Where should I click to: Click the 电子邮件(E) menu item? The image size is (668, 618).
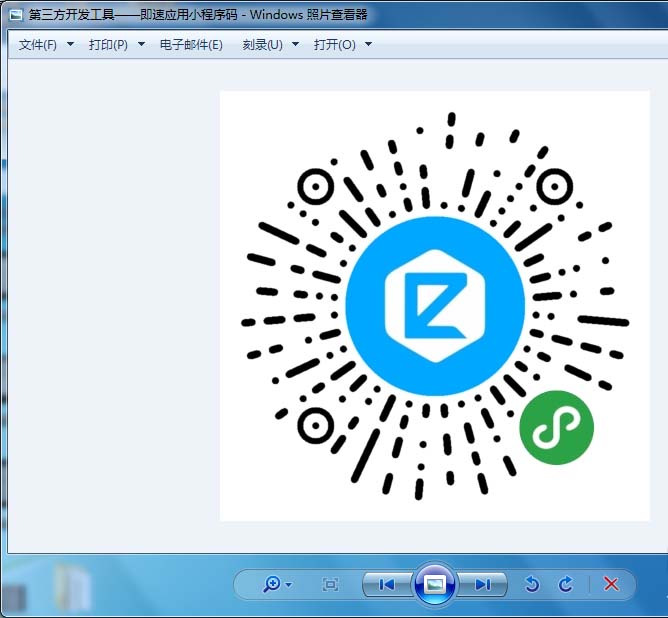tap(191, 44)
